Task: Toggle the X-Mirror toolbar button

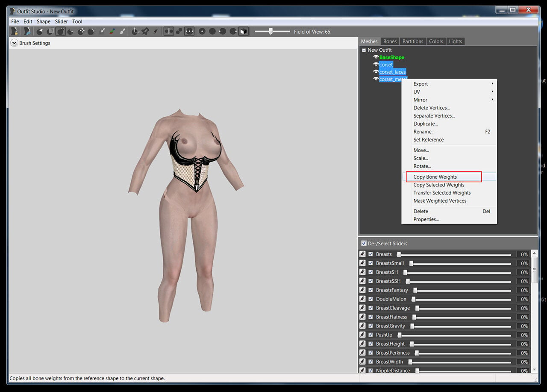Action: pyautogui.click(x=169, y=31)
